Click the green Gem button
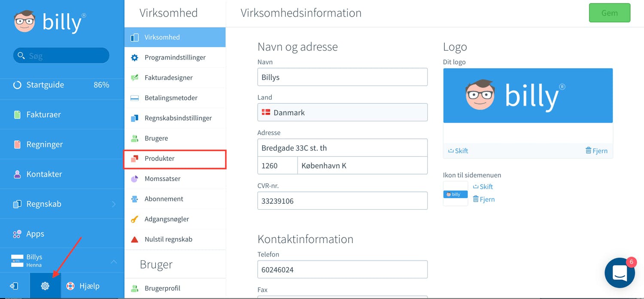644x299 pixels. tap(610, 13)
